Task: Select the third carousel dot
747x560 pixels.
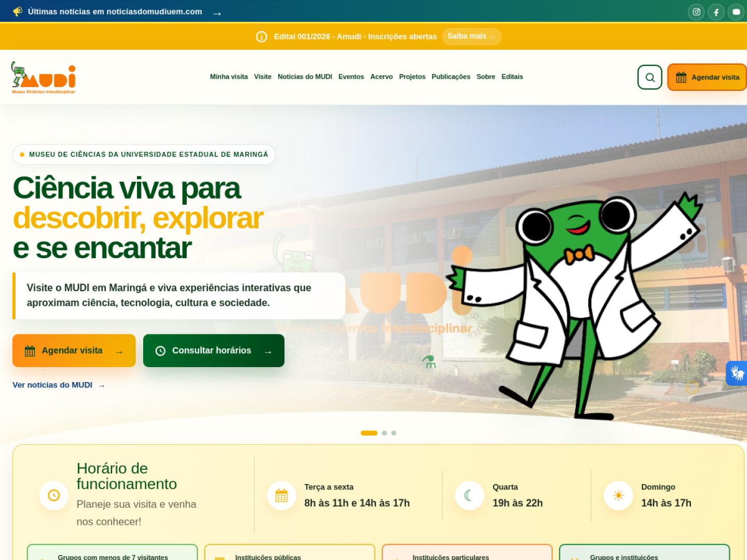Action: (394, 433)
